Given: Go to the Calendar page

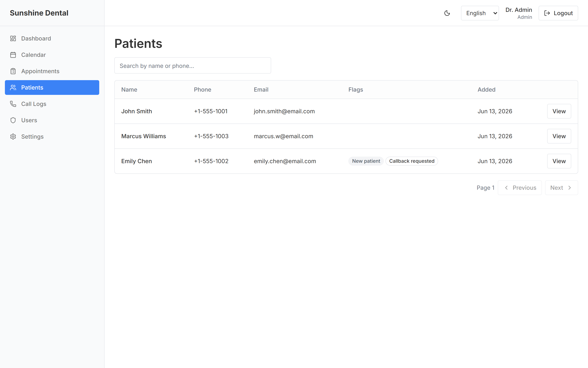Looking at the screenshot, I should 52,55.
